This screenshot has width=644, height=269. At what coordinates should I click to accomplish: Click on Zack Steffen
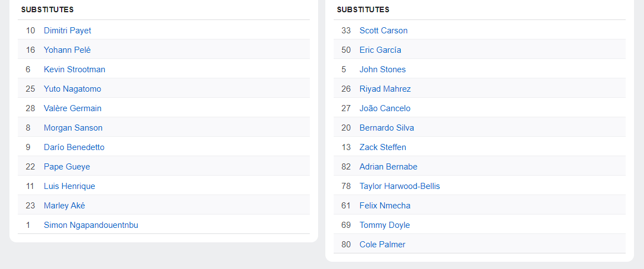(383, 147)
